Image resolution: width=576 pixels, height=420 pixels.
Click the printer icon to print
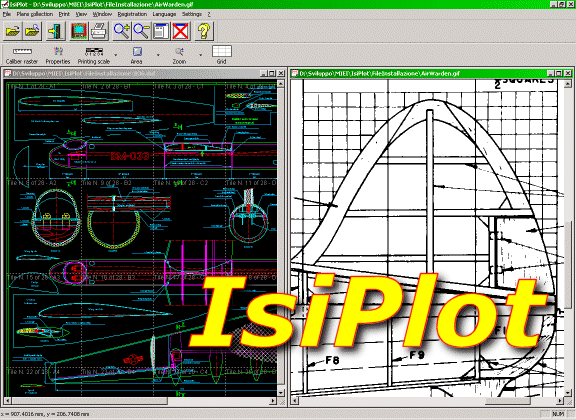coord(98,31)
